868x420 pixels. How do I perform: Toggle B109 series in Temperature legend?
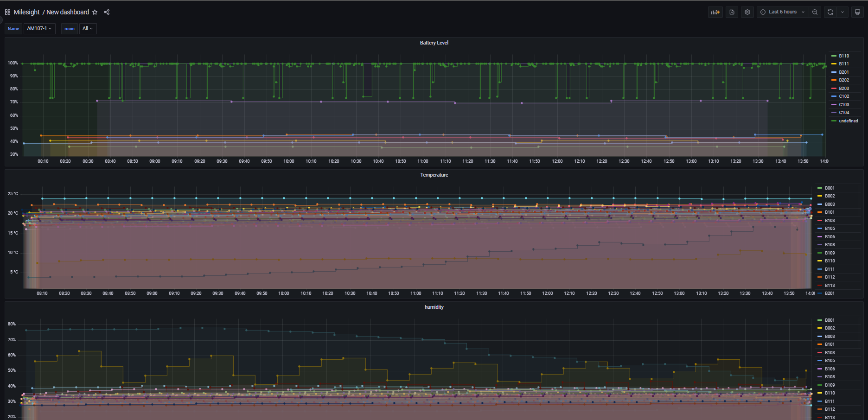[830, 253]
